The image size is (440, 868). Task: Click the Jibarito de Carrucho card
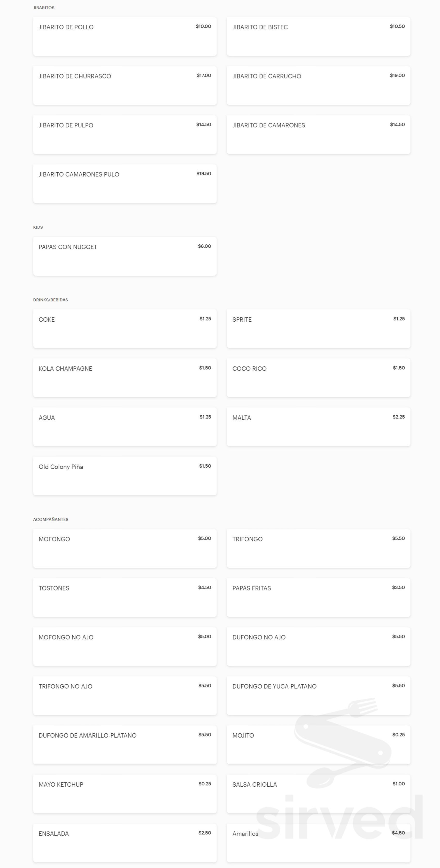pos(318,86)
